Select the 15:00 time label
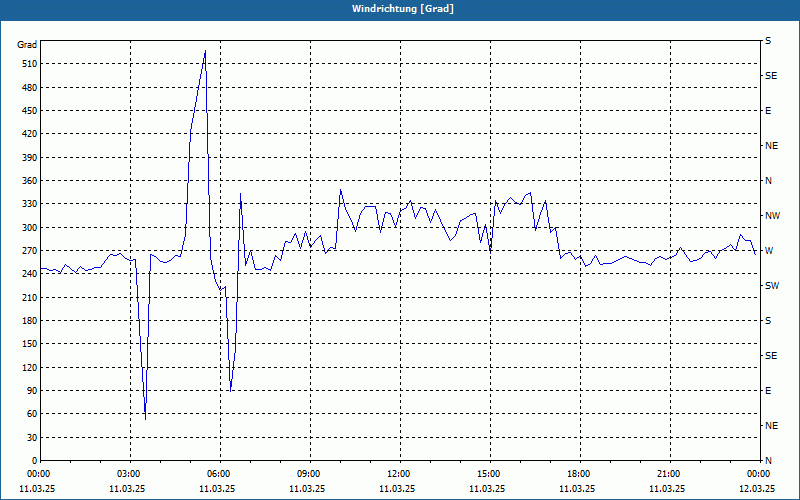The height and width of the screenshot is (500, 800). click(x=490, y=474)
